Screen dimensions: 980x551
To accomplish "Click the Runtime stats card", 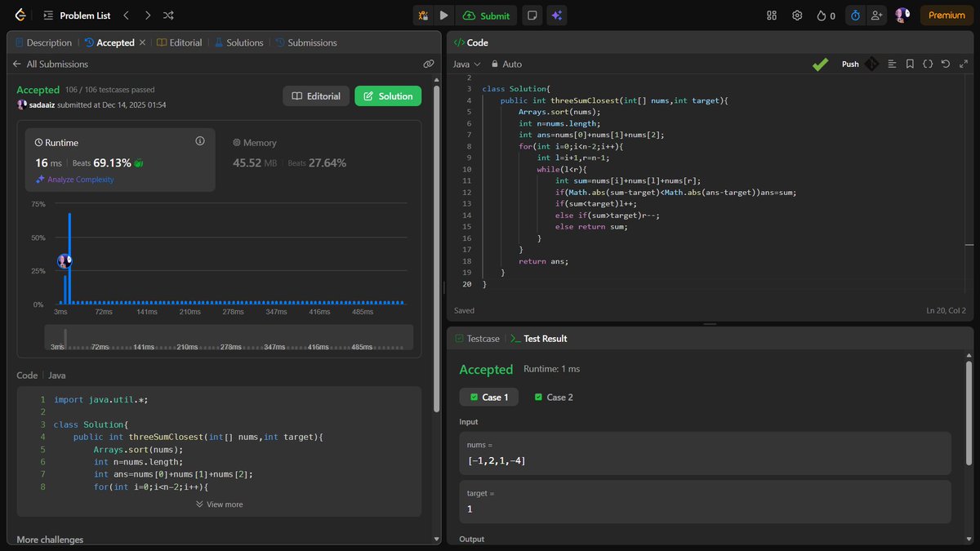I will coord(120,159).
